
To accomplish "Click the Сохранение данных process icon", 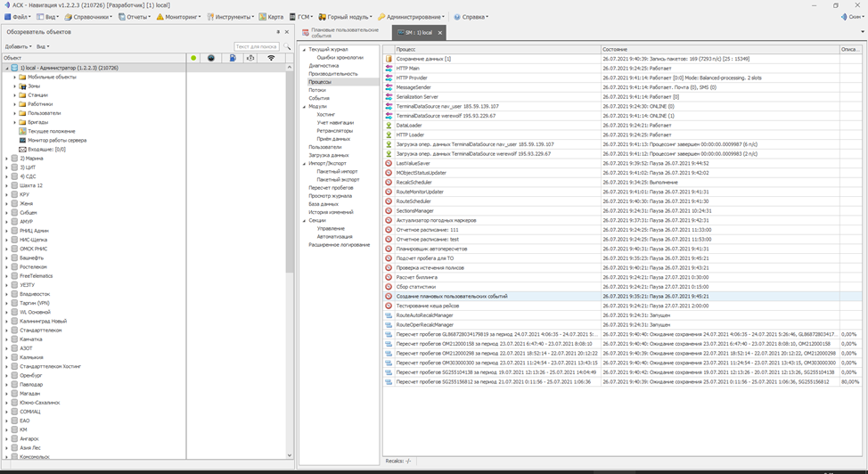I will [389, 59].
